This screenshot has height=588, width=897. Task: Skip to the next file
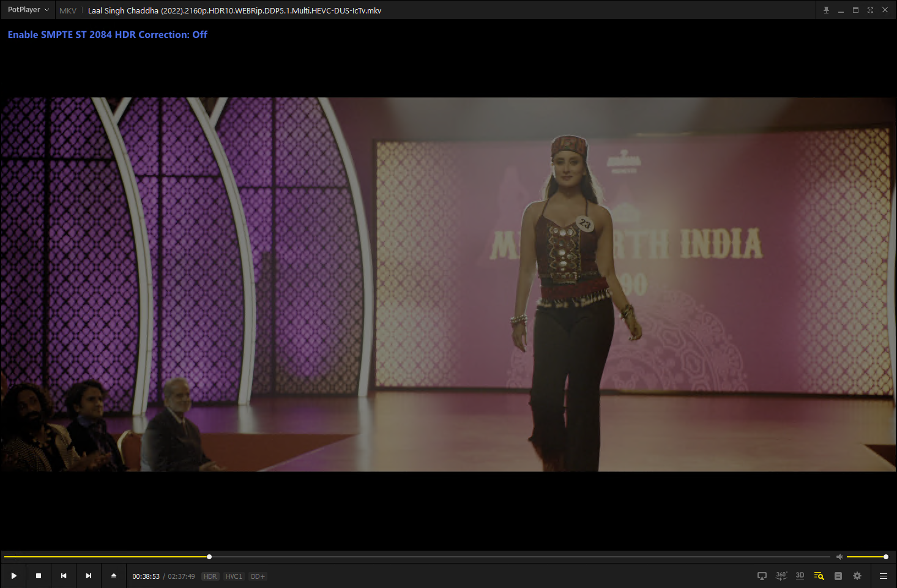pos(89,576)
